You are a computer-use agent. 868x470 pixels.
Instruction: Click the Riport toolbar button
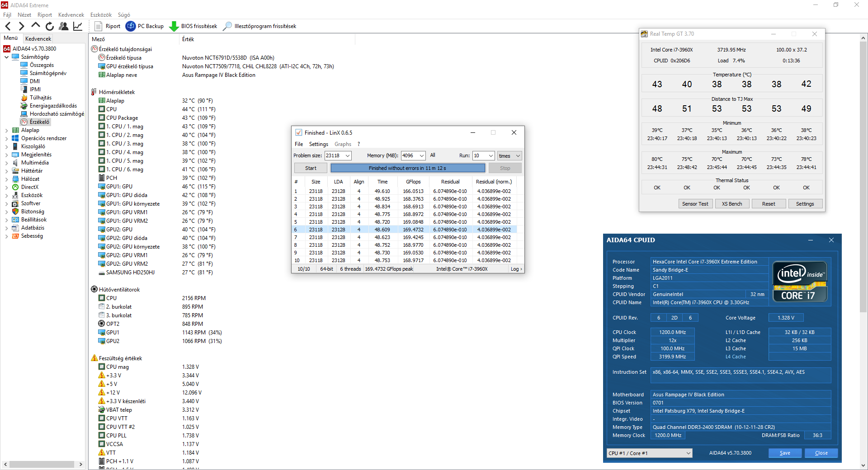coord(107,26)
